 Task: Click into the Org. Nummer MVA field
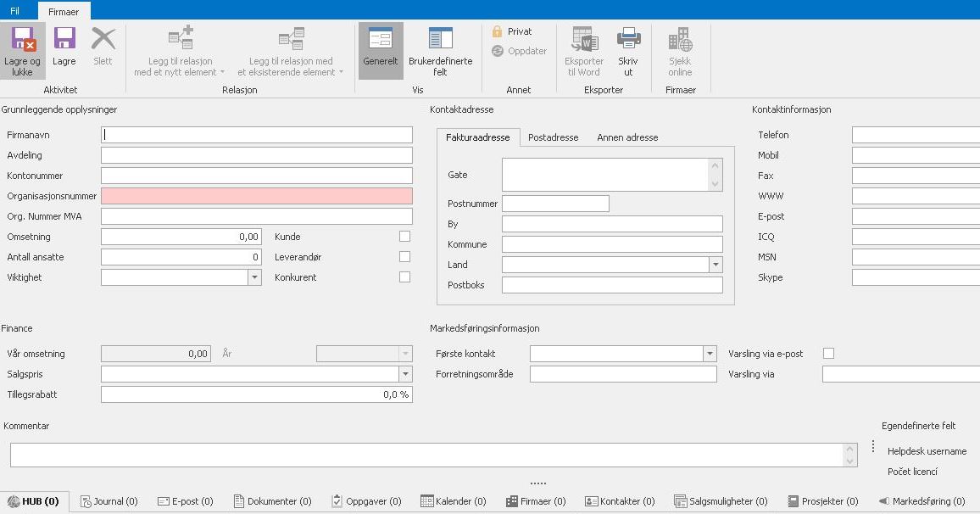pos(257,216)
